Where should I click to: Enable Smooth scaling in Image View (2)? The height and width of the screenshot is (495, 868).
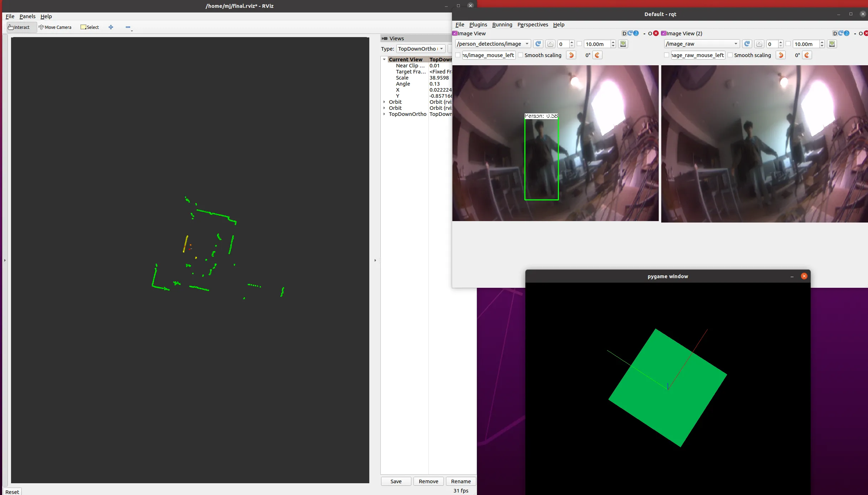(x=730, y=55)
